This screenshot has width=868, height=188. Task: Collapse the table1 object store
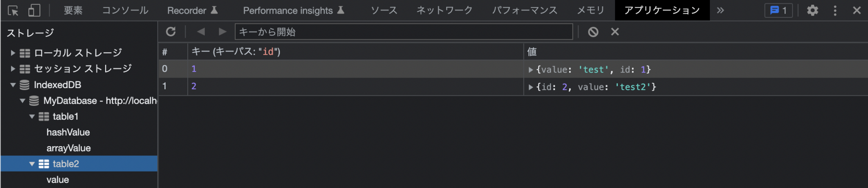coord(32,116)
